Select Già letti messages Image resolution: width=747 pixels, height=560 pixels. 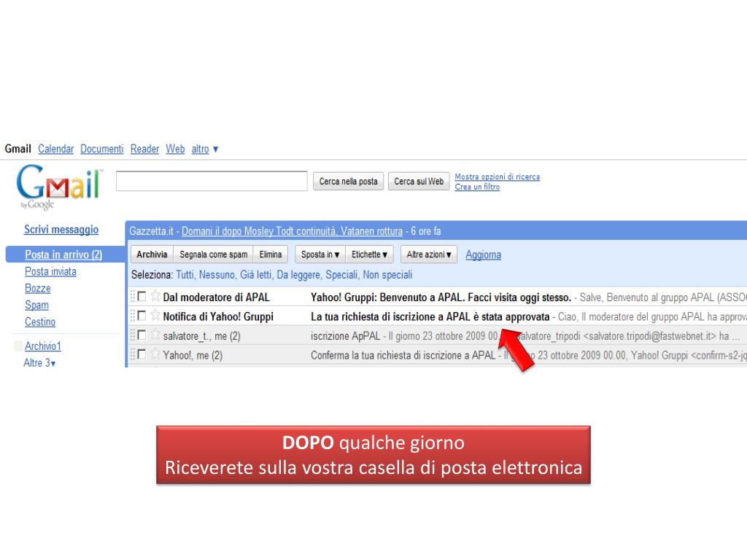click(x=256, y=275)
